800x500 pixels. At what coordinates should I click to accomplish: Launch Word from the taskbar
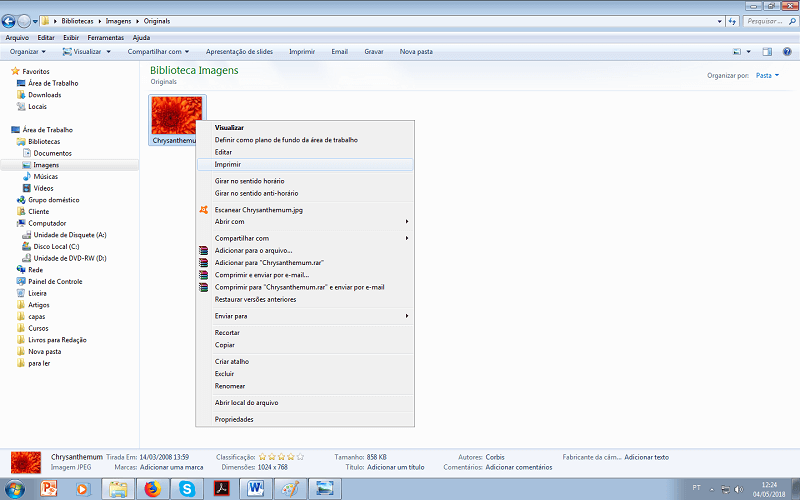254,489
